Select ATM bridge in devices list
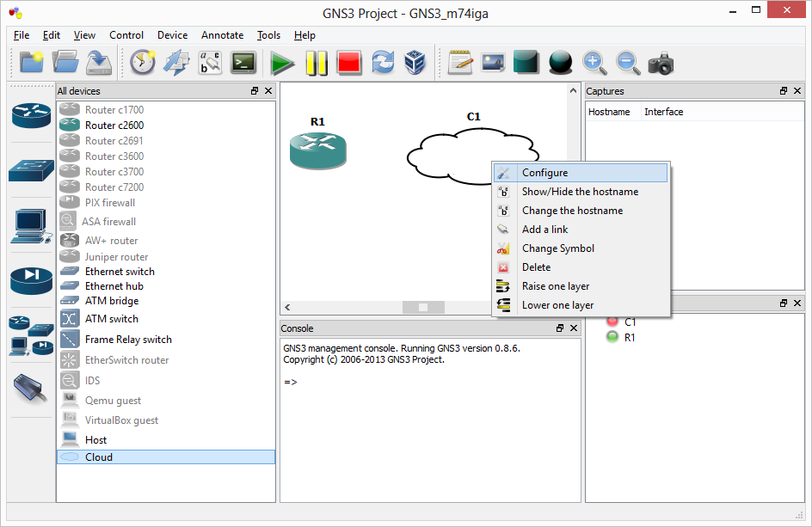 pos(166,301)
